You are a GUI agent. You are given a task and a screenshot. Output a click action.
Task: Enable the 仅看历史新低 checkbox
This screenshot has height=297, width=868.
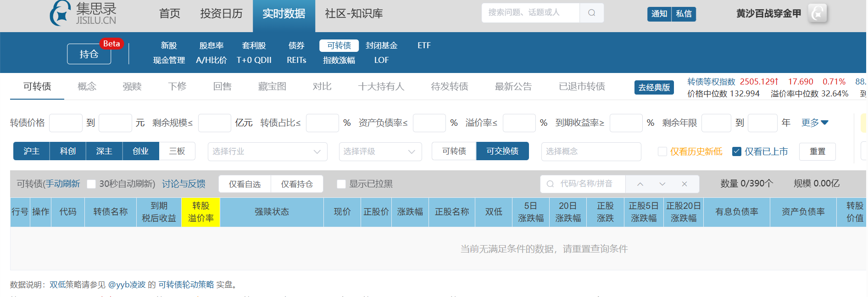point(662,151)
